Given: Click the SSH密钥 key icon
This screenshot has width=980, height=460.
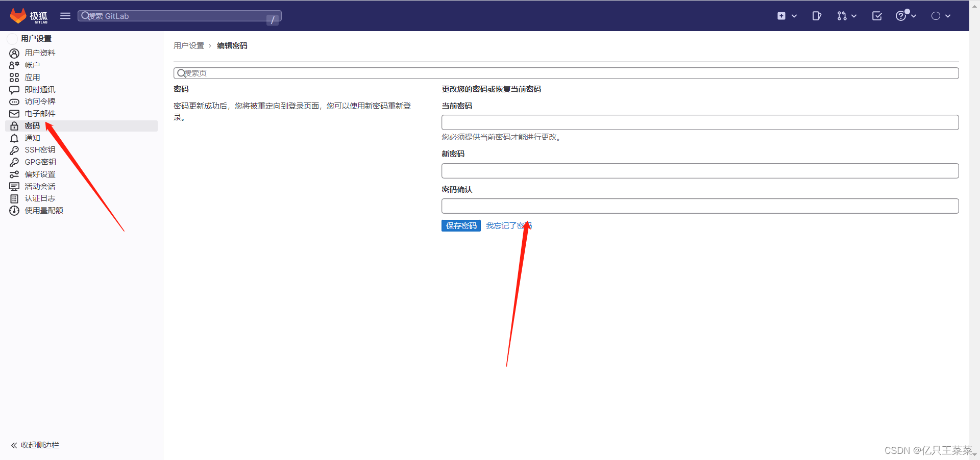Looking at the screenshot, I should click(14, 150).
